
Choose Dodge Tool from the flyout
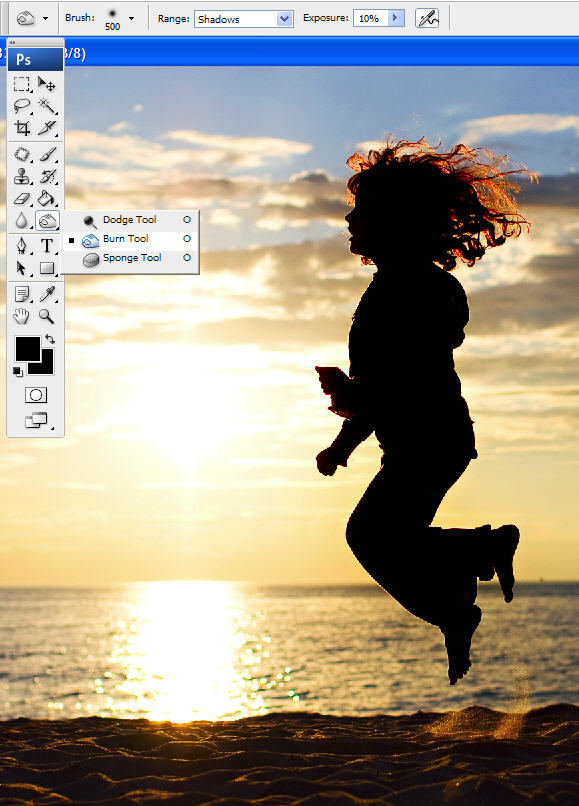[129, 219]
